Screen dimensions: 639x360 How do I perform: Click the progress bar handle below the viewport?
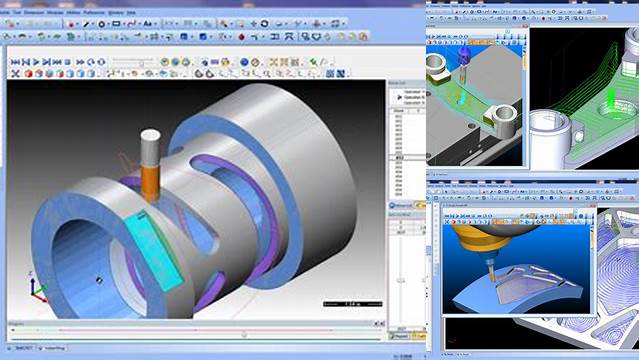pos(244,334)
